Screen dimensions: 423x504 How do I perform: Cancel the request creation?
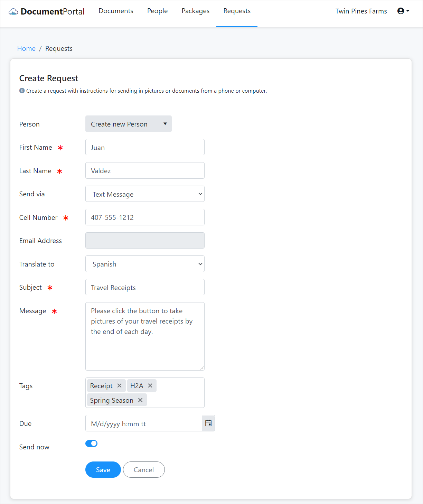[144, 469]
